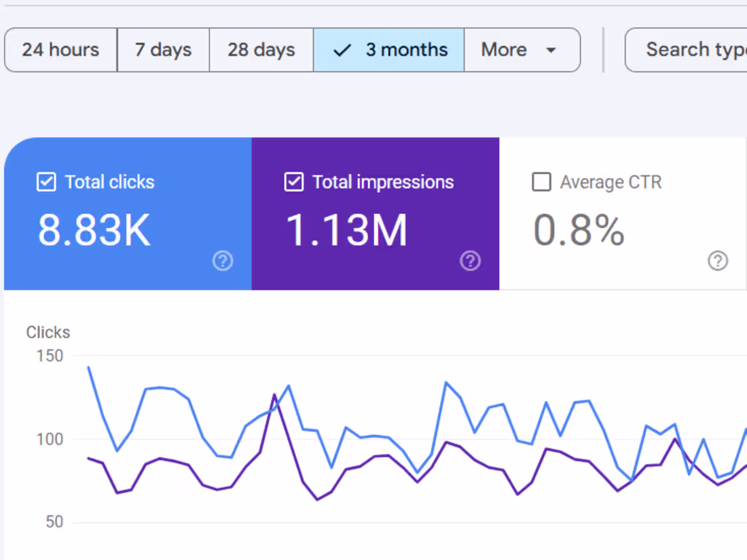The width and height of the screenshot is (747, 560).
Task: Select the 28 days date range
Action: [x=261, y=50]
